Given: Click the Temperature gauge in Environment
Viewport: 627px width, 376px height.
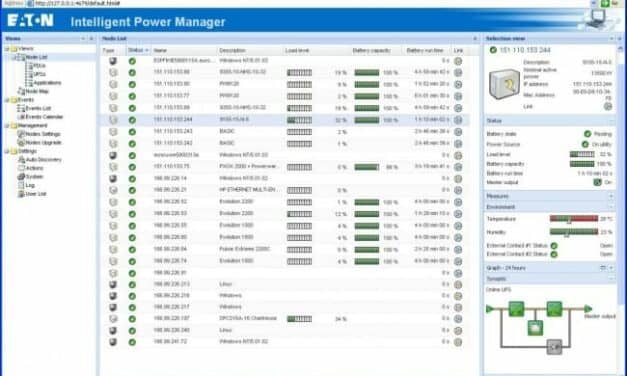Looking at the screenshot, I should pos(574,219).
